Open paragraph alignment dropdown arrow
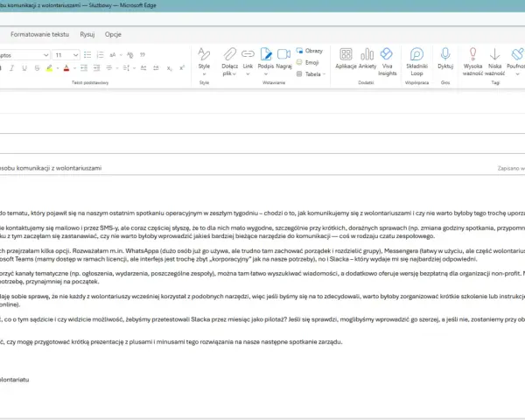Image resolution: width=525 pixels, height=420 pixels. pyautogui.click(x=117, y=68)
